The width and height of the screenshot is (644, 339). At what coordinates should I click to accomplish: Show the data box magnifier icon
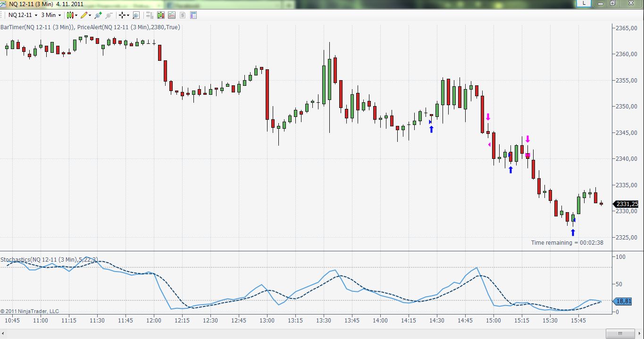136,15
